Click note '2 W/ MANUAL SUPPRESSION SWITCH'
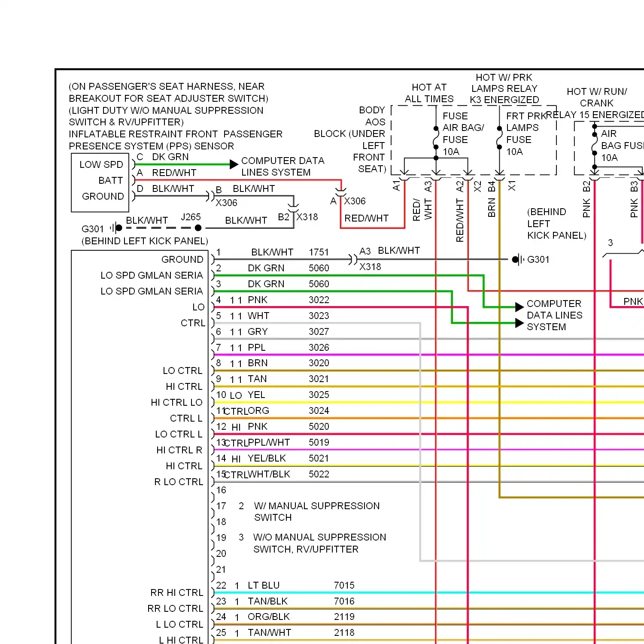Screen dimensions: 644x644 (x=309, y=511)
